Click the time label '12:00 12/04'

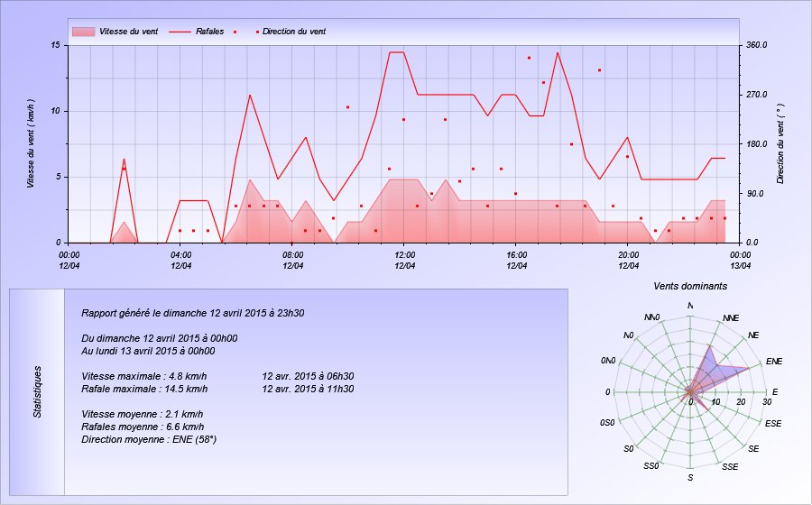coord(404,261)
